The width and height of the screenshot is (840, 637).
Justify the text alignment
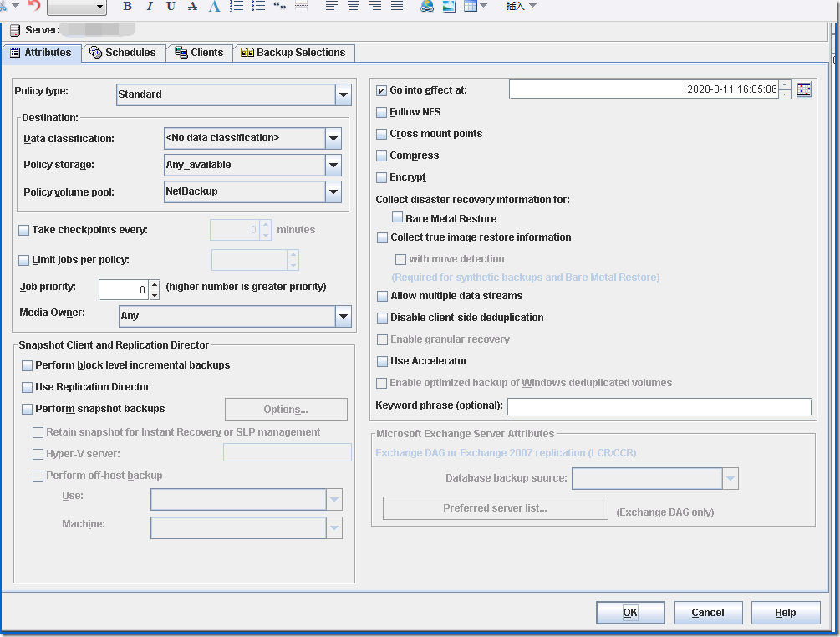[397, 6]
